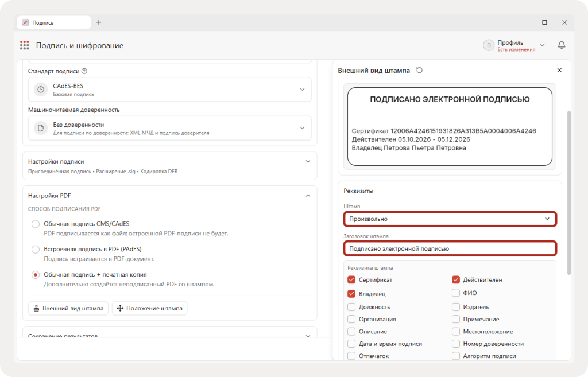The width and height of the screenshot is (588, 377).
Task: Click the stamp panel vertical scrollbar
Action: [569, 193]
